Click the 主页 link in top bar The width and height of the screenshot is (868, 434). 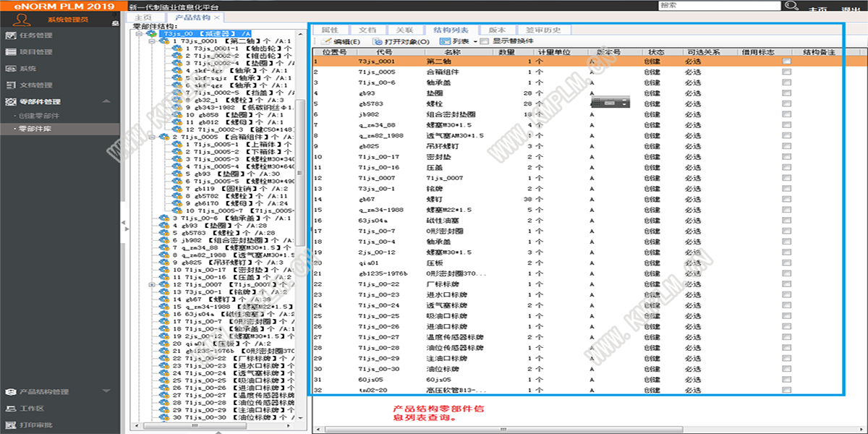point(817,10)
